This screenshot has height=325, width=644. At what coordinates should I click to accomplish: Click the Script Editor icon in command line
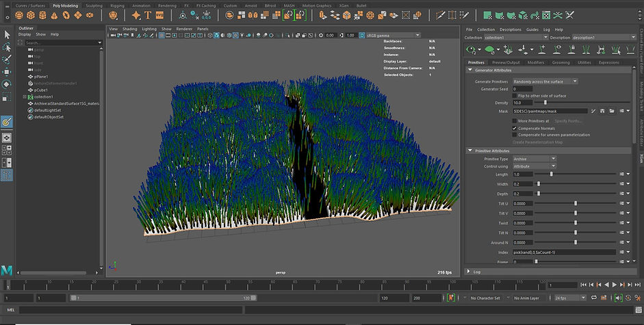pos(639,310)
